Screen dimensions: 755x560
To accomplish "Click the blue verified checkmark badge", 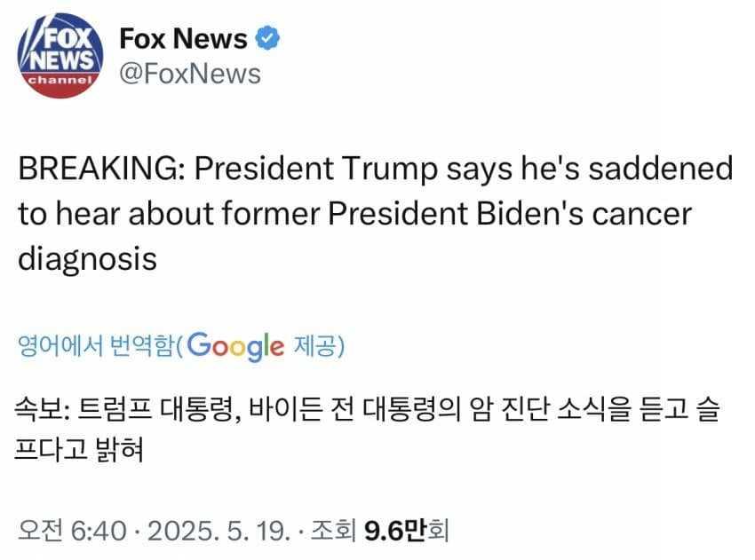I will [268, 38].
